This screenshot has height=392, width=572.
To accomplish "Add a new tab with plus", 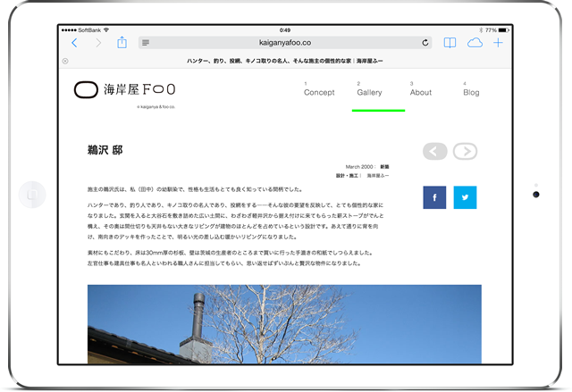I will (499, 43).
